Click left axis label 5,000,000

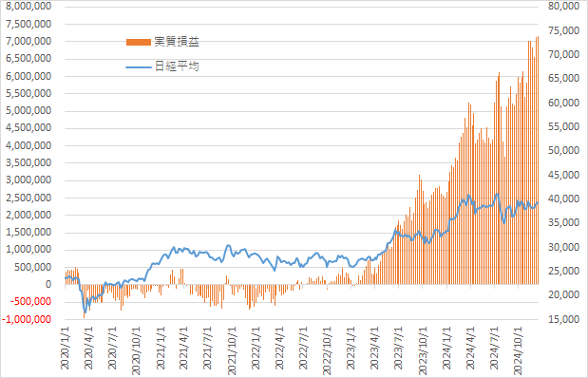pyautogui.click(x=28, y=110)
